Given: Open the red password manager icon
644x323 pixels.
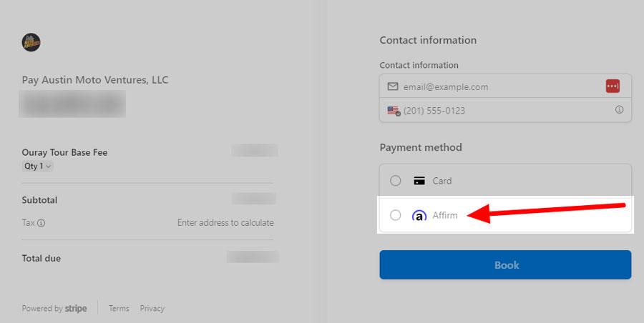Looking at the screenshot, I should coord(612,86).
